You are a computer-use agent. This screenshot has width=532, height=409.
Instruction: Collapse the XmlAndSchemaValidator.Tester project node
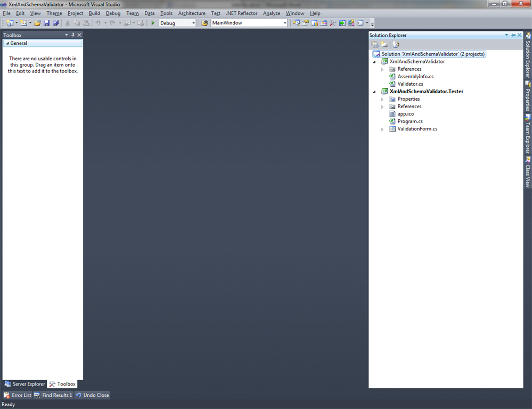point(374,92)
